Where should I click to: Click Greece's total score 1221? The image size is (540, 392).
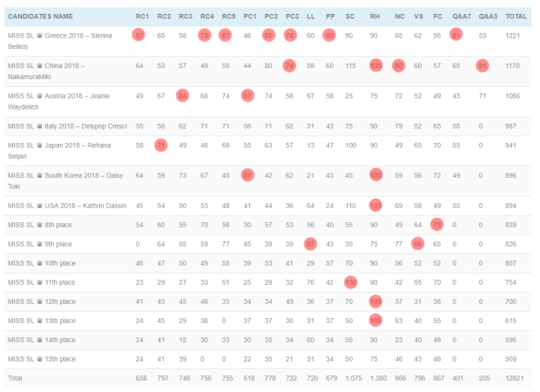[516, 36]
